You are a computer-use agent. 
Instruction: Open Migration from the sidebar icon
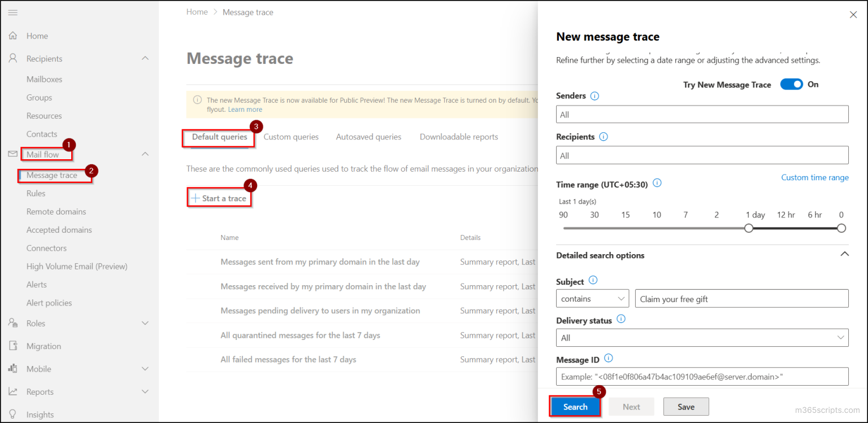[12, 346]
